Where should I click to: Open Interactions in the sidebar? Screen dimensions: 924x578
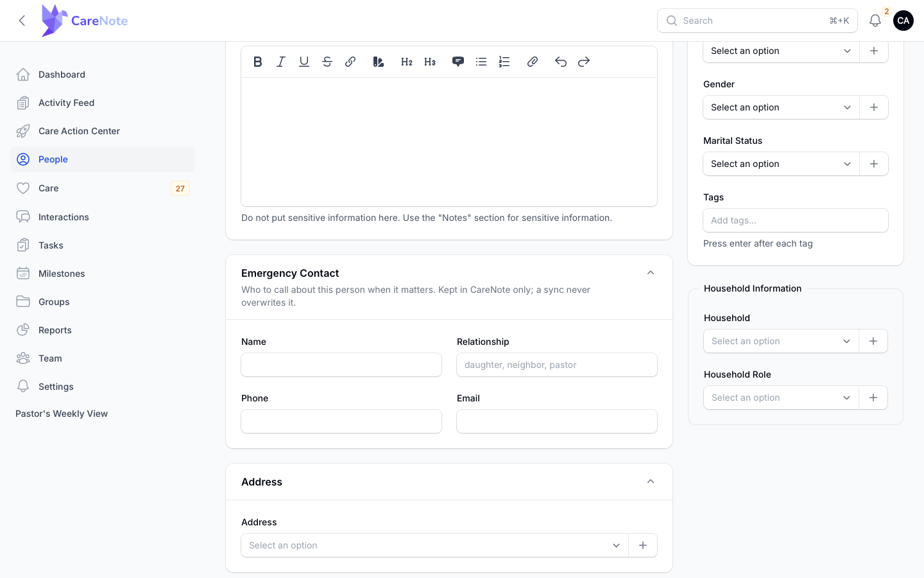click(x=103, y=217)
